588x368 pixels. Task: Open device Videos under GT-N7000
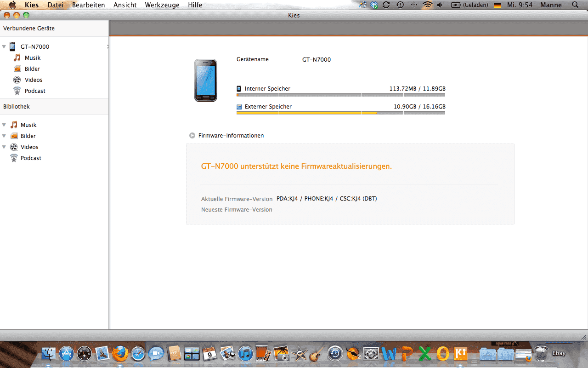point(34,80)
